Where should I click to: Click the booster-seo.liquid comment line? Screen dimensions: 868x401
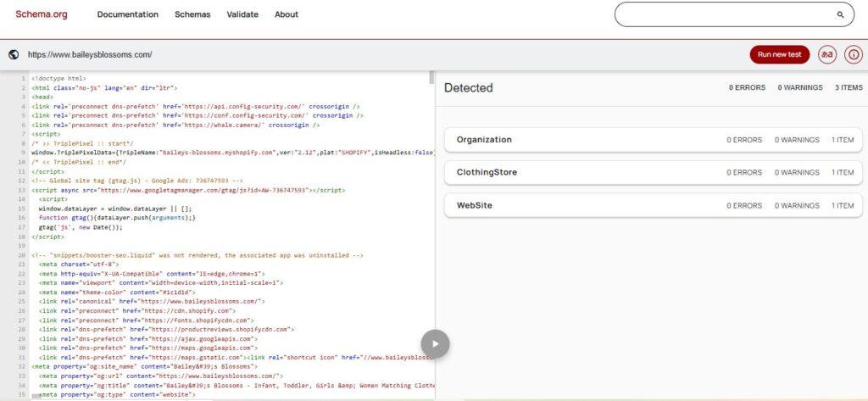coord(198,255)
